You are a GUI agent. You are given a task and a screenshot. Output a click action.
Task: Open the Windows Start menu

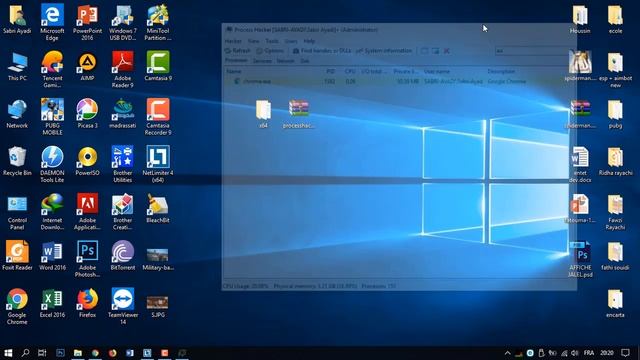[x=8, y=353]
